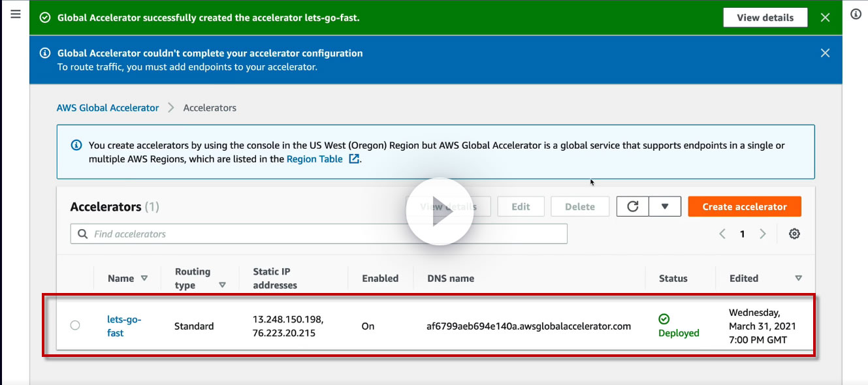Click View details in the success banner

pyautogui.click(x=765, y=18)
